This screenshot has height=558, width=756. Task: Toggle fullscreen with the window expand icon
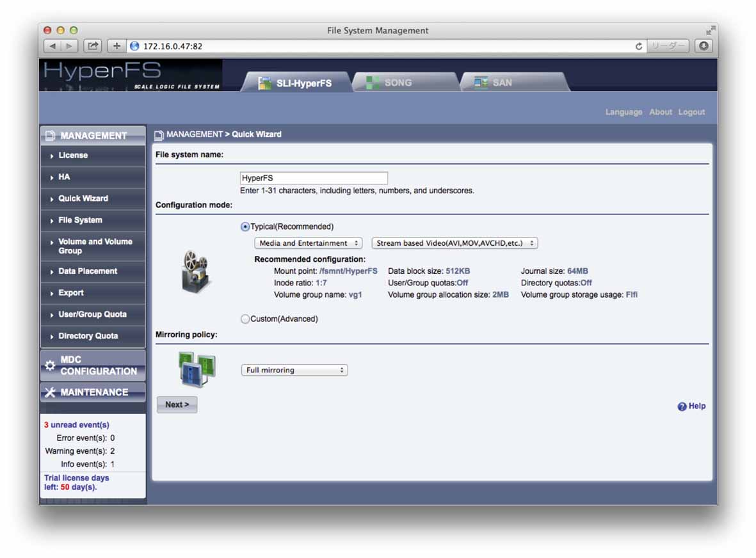(710, 30)
